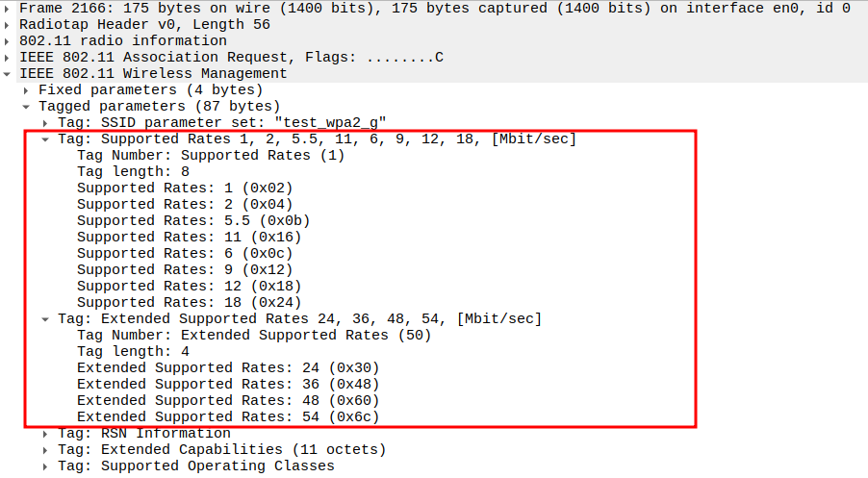Select Supported Rates: 18 (0x24) row

[x=189, y=302]
